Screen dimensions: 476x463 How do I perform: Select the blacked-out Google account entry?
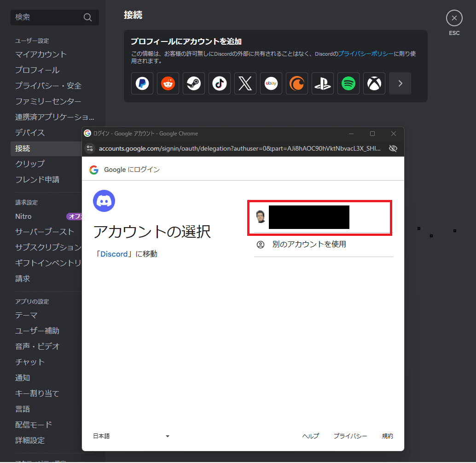click(x=319, y=217)
